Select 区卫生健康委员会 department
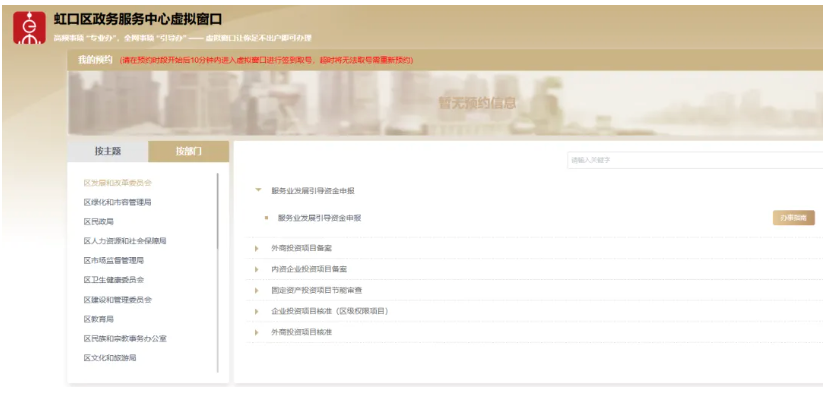The width and height of the screenshot is (833, 401). point(114,280)
